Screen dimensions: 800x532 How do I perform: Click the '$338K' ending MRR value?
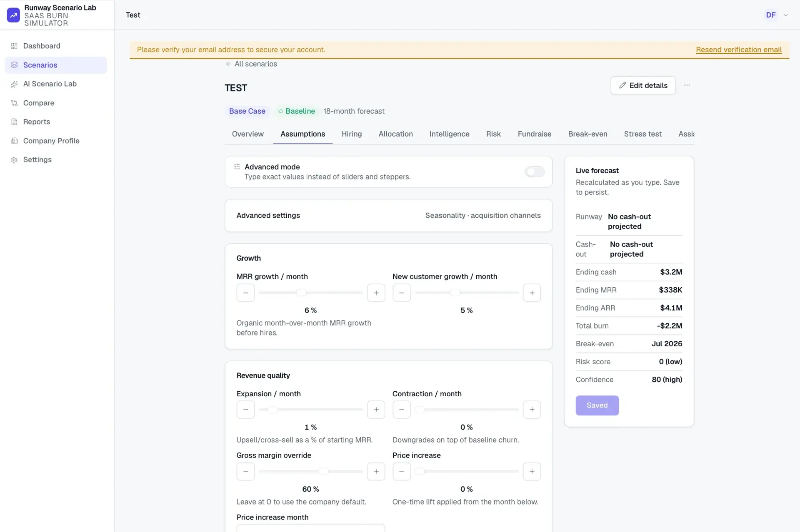point(670,290)
